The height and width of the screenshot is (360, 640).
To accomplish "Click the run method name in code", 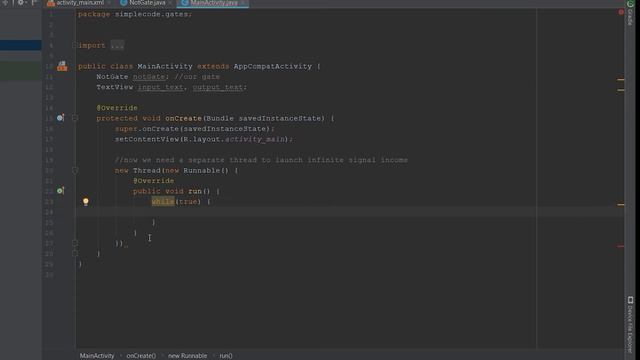I will pos(195,191).
